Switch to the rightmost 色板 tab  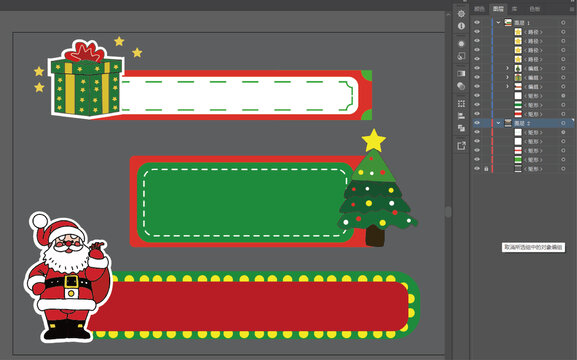[534, 9]
